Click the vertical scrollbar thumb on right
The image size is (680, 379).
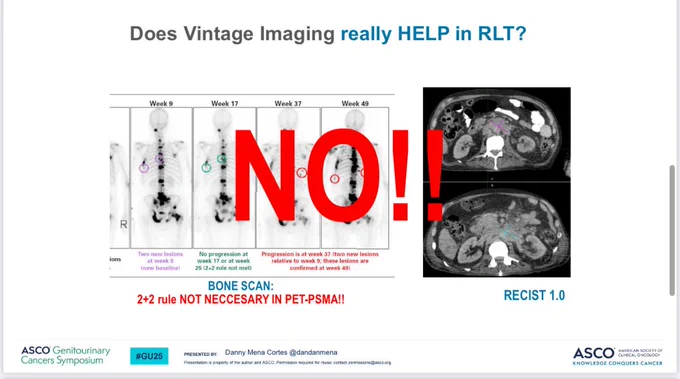[x=672, y=230]
